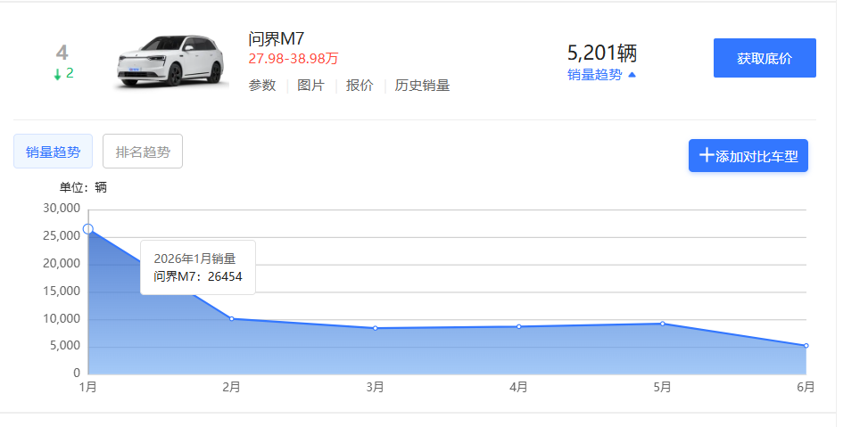868x427 pixels.
Task: Click the 3月 axis label
Action: click(x=375, y=387)
